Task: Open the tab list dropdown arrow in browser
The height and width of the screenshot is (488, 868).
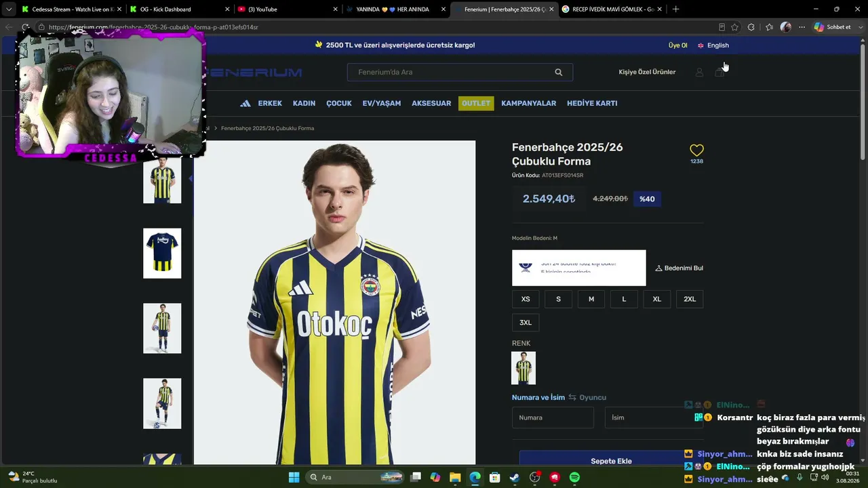Action: [9, 9]
